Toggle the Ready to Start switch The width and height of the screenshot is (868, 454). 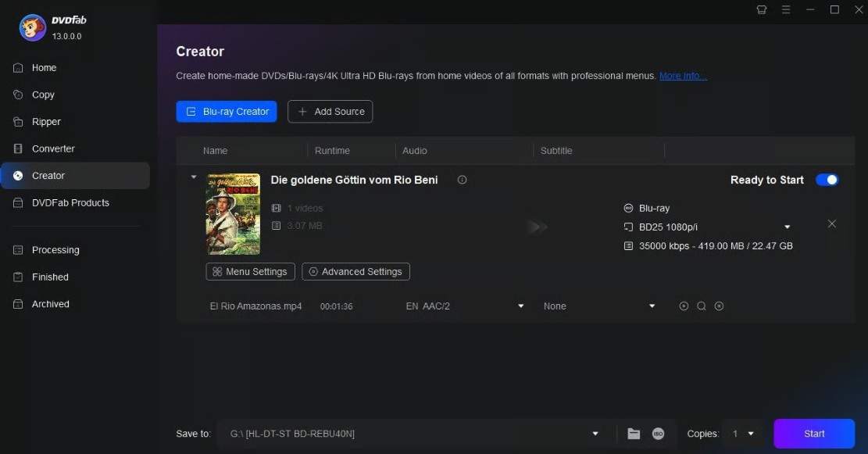(x=827, y=180)
